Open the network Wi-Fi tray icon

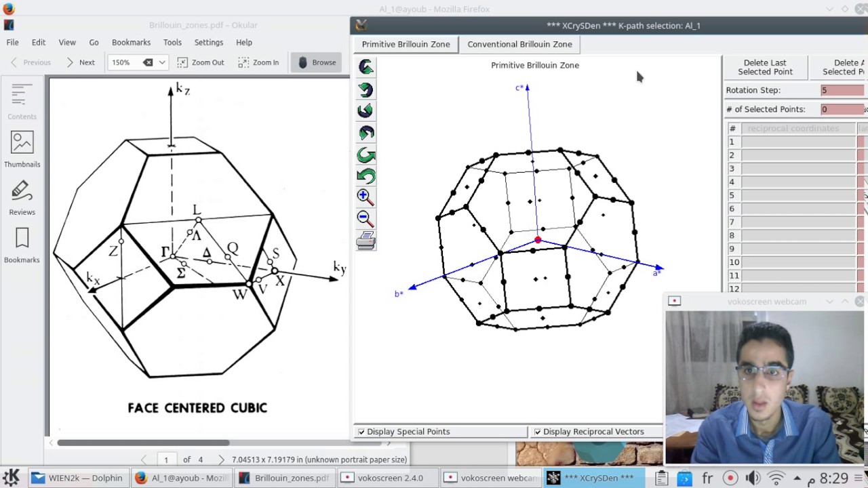click(x=776, y=478)
